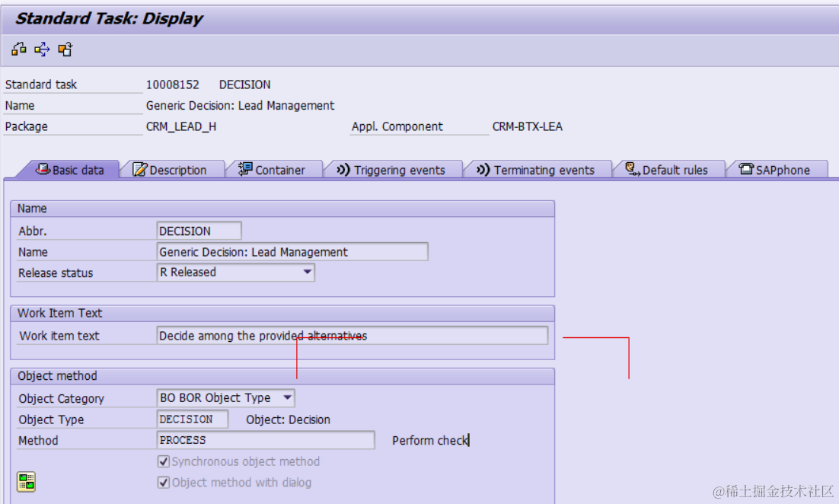This screenshot has height=504, width=839.
Task: Click the third toolbar icon with orange square
Action: (x=65, y=49)
